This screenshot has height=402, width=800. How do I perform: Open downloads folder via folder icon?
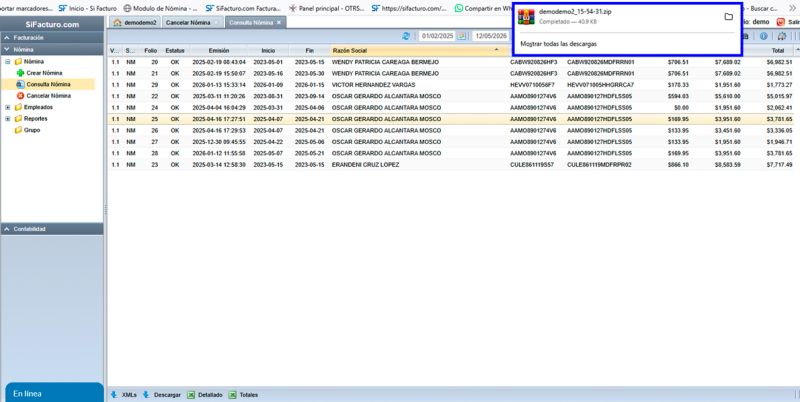coord(729,17)
